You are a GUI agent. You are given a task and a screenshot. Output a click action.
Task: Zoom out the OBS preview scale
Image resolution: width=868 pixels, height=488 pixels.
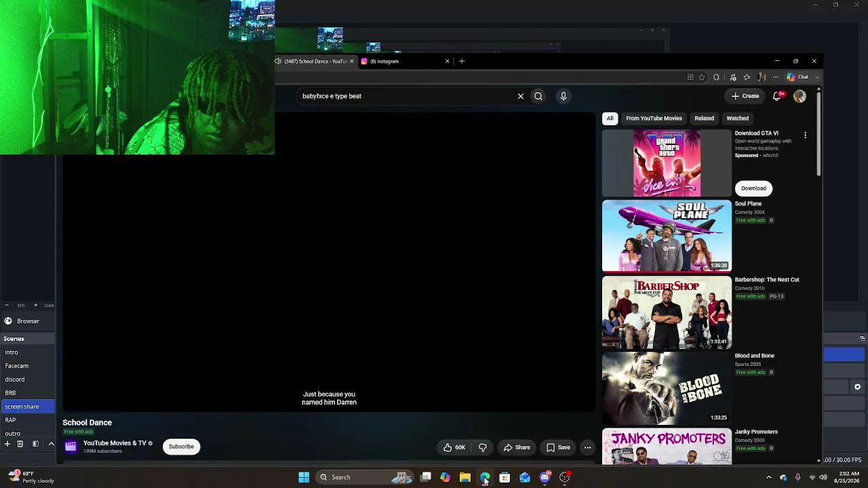[7, 305]
